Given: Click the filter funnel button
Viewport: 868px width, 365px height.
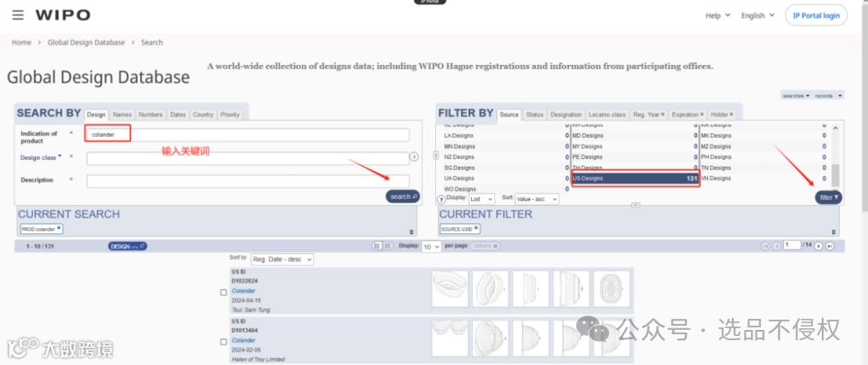Looking at the screenshot, I should click(829, 197).
